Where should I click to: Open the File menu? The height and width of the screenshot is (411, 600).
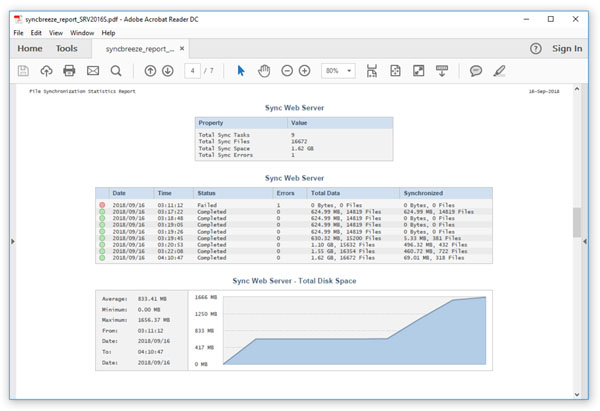(18, 33)
